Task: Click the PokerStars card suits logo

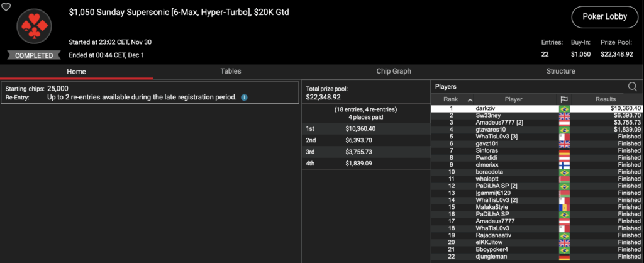Action: click(34, 28)
